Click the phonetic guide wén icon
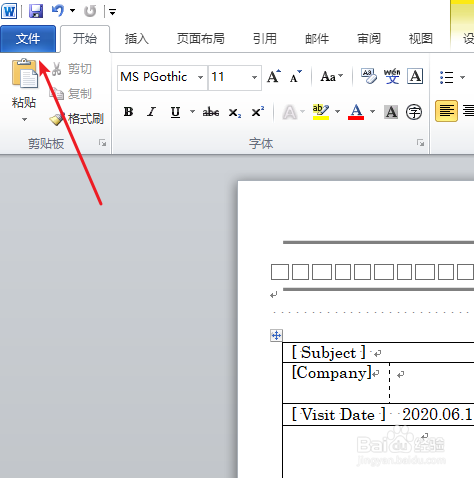The image size is (474, 478). (392, 76)
